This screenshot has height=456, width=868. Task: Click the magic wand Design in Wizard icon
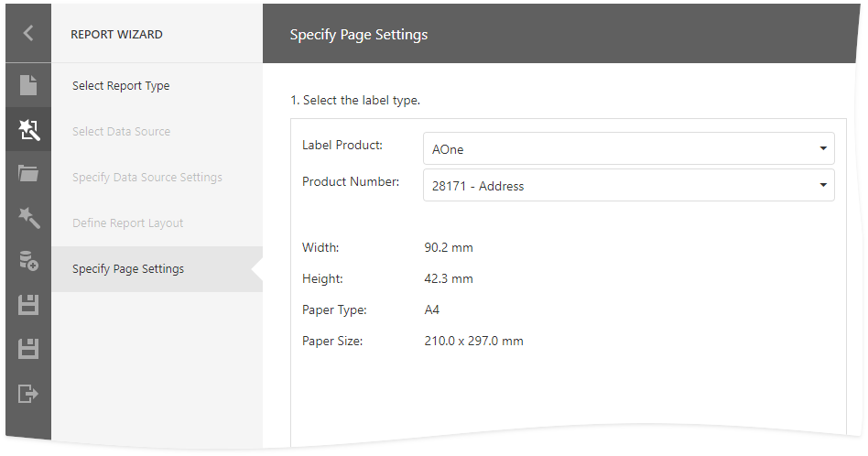[x=28, y=218]
